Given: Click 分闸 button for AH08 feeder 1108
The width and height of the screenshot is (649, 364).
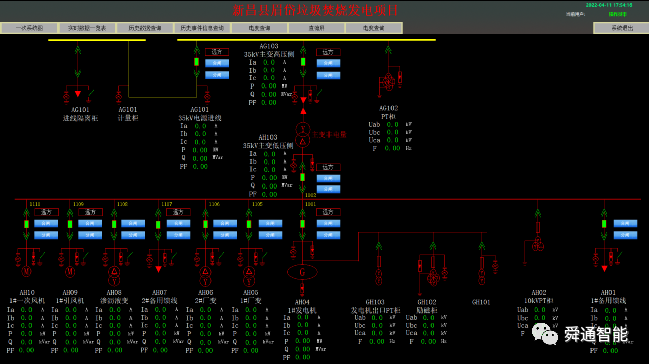Looking at the screenshot, I should pos(133,235).
